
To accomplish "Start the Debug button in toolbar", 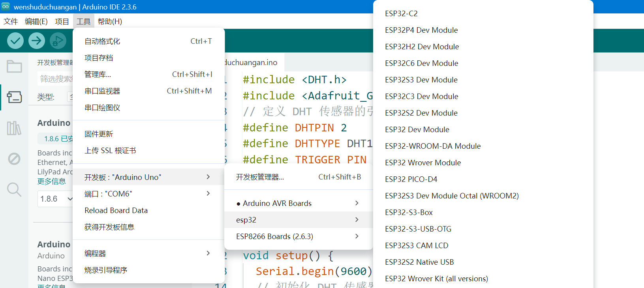I will tap(58, 41).
